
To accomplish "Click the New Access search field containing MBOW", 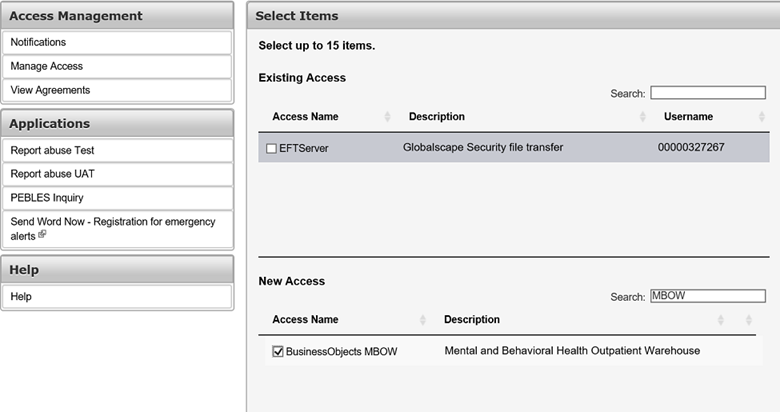I will (x=708, y=296).
